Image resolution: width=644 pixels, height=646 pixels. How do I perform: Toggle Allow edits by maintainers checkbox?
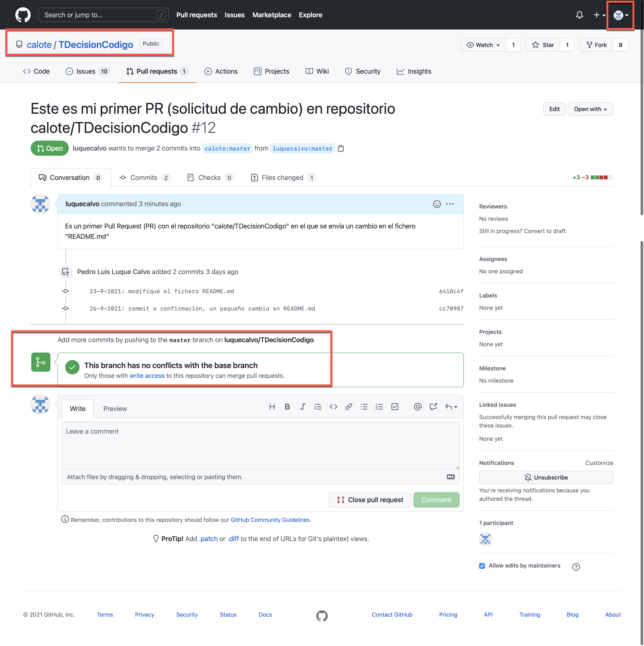tap(482, 566)
